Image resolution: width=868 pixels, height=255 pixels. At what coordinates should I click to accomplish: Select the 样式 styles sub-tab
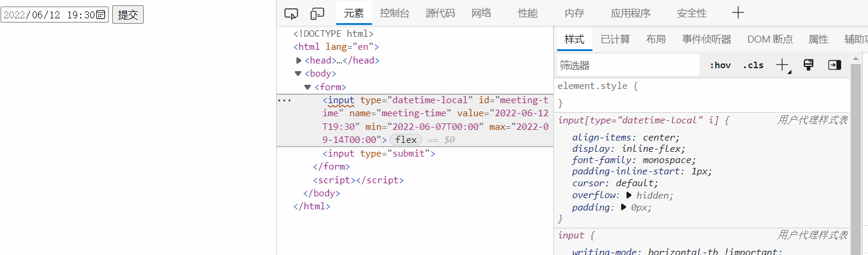(x=574, y=40)
